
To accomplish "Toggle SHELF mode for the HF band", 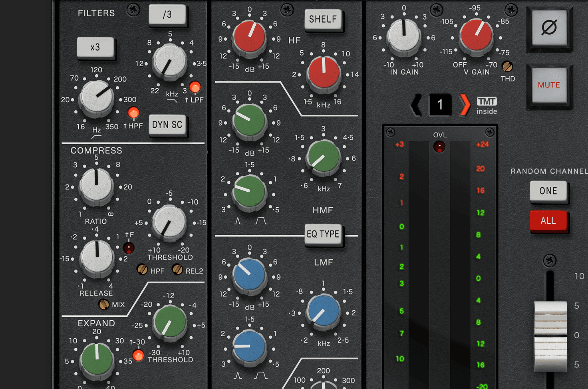I will tap(323, 19).
